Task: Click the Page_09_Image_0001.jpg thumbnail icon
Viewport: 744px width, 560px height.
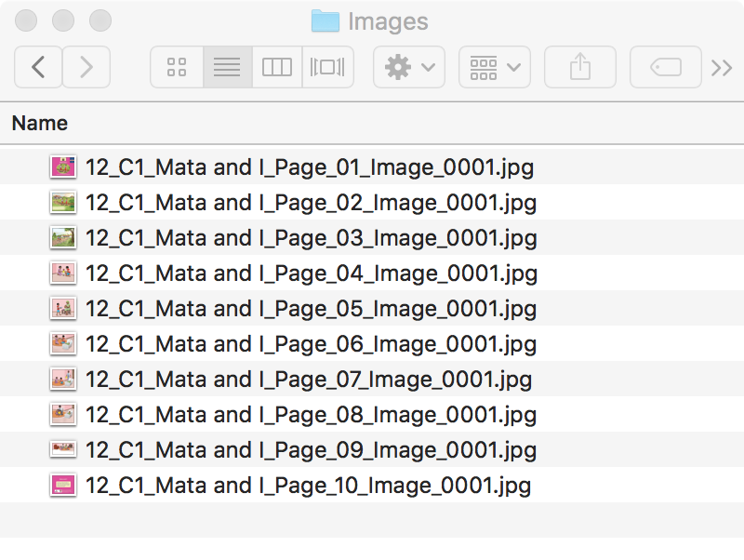Action: tap(63, 449)
